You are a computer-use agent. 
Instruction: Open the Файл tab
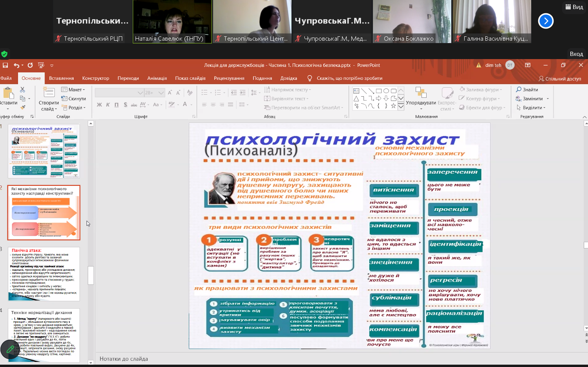pyautogui.click(x=6, y=78)
